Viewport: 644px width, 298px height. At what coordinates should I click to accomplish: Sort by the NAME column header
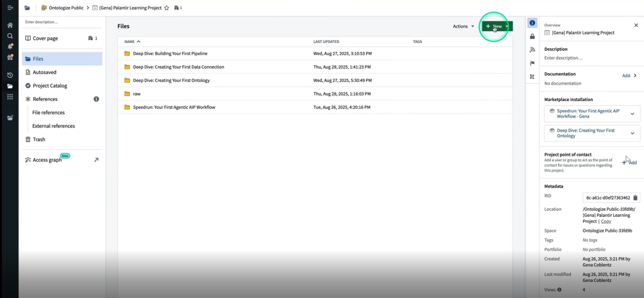pos(132,42)
